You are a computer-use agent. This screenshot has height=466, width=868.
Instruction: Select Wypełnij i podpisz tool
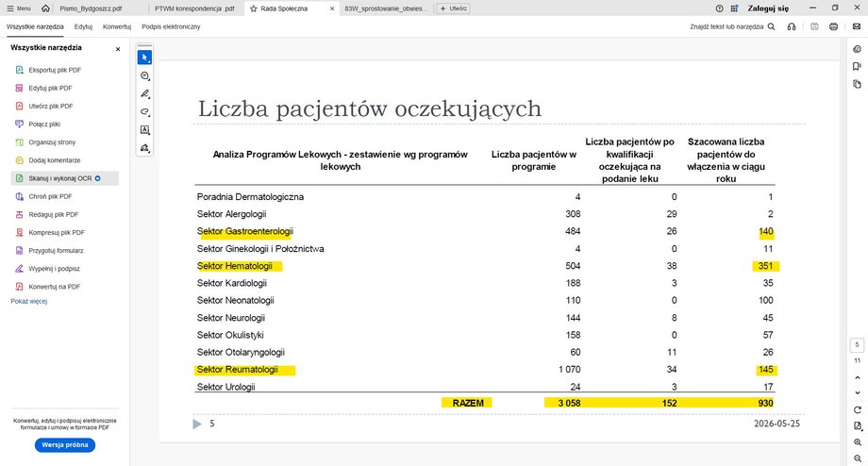(65, 269)
